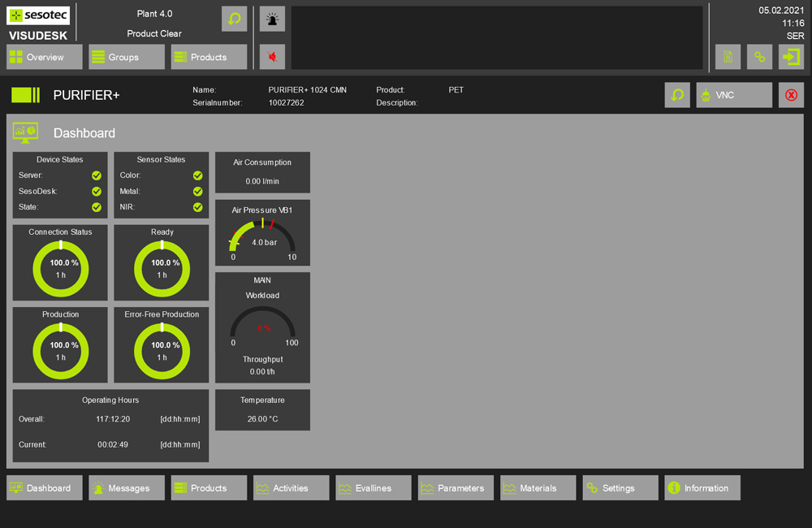This screenshot has width=812, height=528.
Task: Click the Production ring gauge
Action: coord(61,351)
